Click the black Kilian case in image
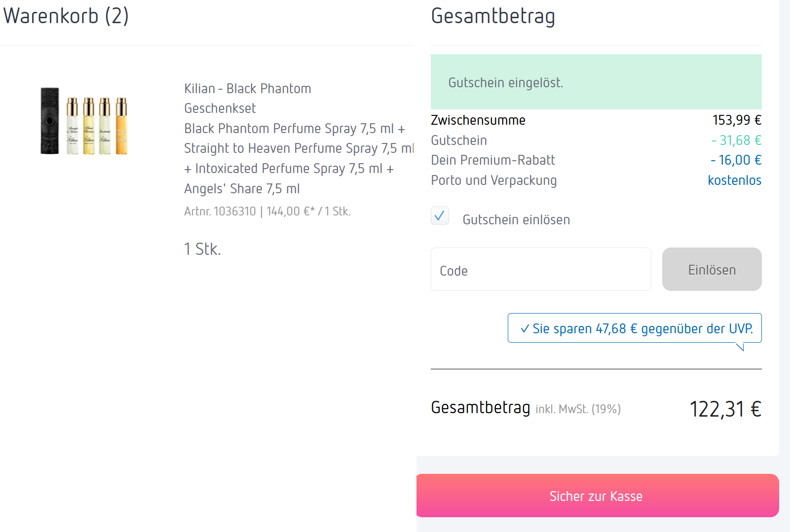 tap(49, 121)
